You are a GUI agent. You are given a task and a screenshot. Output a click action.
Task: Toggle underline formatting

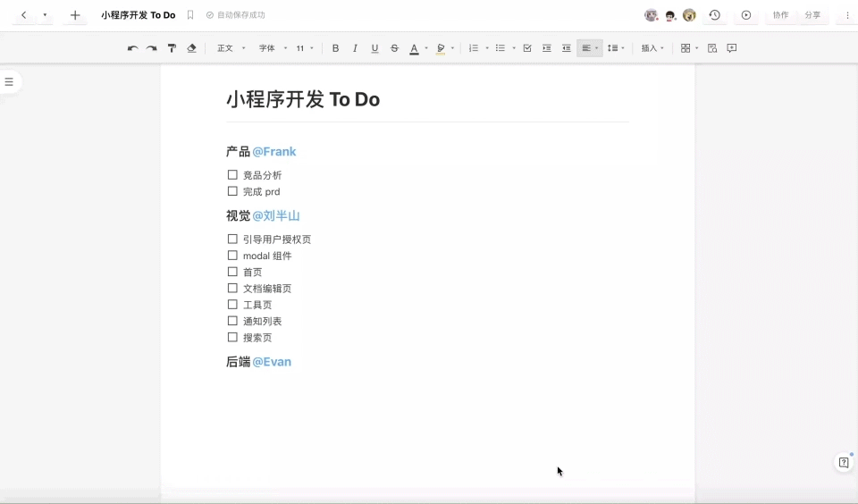[374, 48]
